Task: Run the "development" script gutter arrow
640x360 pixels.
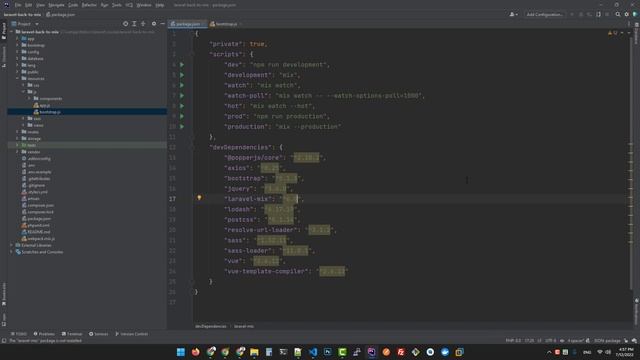Action: tap(182, 75)
